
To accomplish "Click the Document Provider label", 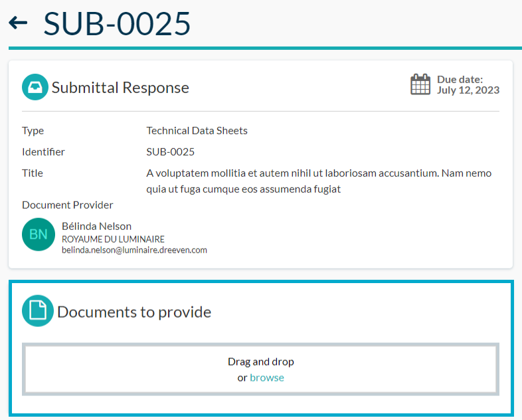I will pyautogui.click(x=67, y=205).
